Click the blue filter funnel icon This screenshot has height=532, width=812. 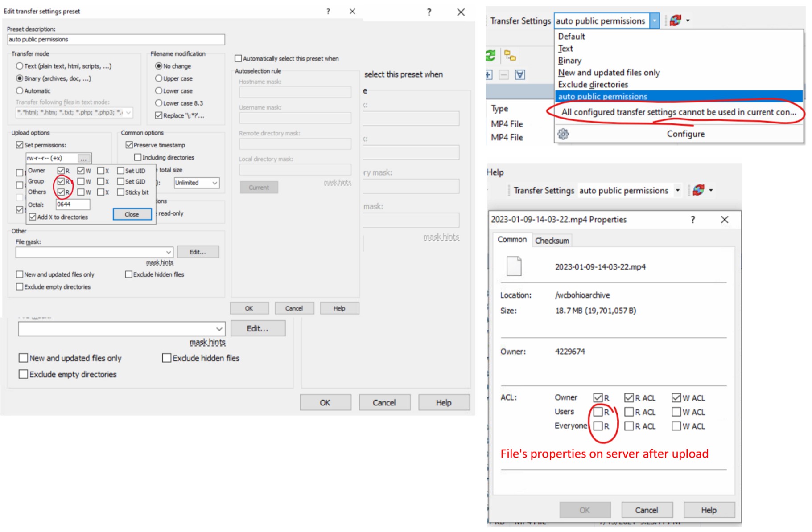pos(520,74)
